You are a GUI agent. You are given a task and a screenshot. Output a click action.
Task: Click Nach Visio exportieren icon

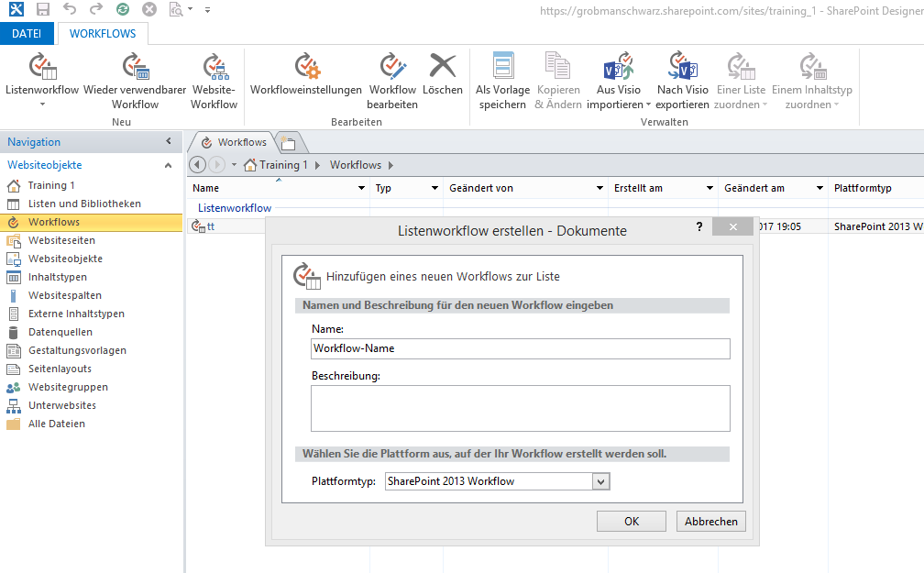click(683, 68)
